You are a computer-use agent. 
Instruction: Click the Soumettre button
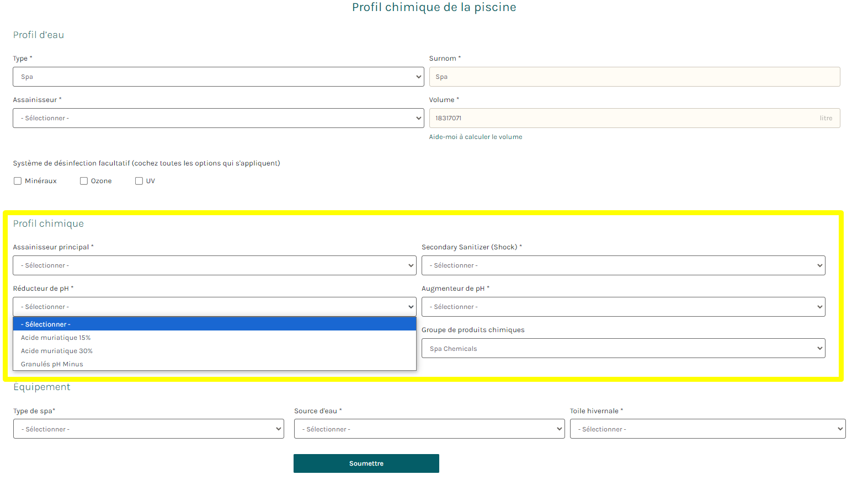(366, 463)
